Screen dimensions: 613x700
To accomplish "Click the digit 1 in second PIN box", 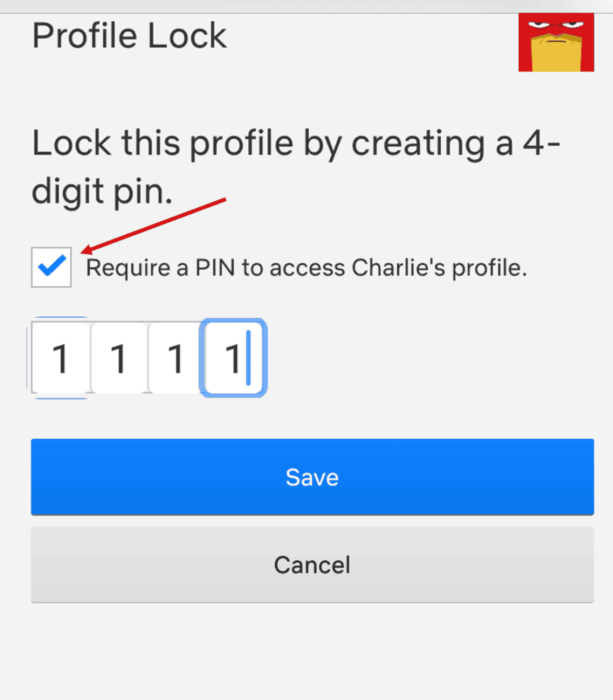I will [x=118, y=358].
